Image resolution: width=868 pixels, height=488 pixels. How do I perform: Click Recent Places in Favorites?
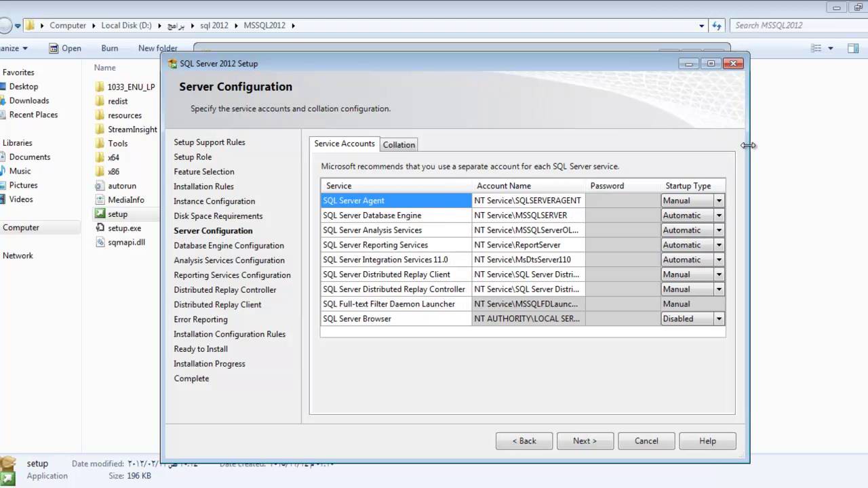coord(33,115)
